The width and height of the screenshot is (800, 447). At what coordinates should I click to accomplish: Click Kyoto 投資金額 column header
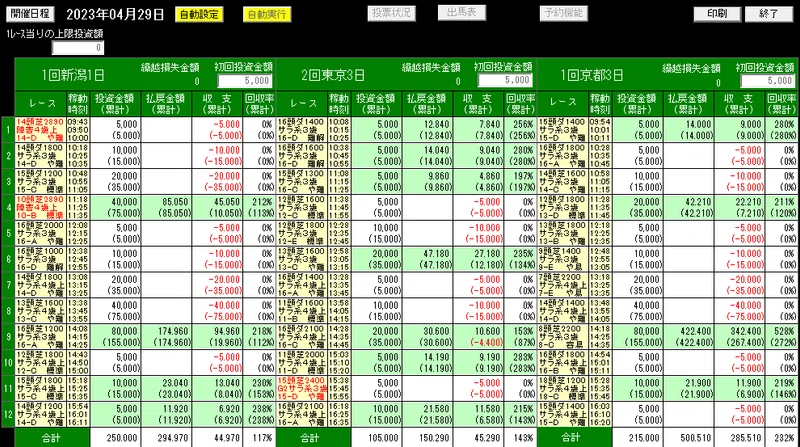coord(638,104)
